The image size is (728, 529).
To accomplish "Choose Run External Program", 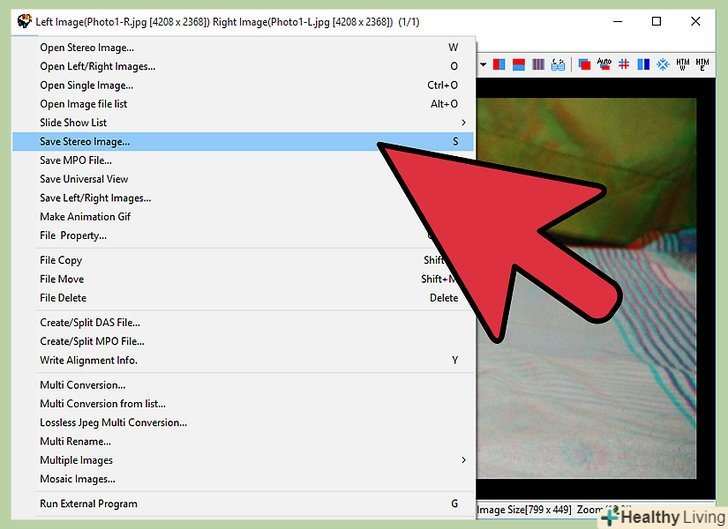I will 243,504.
